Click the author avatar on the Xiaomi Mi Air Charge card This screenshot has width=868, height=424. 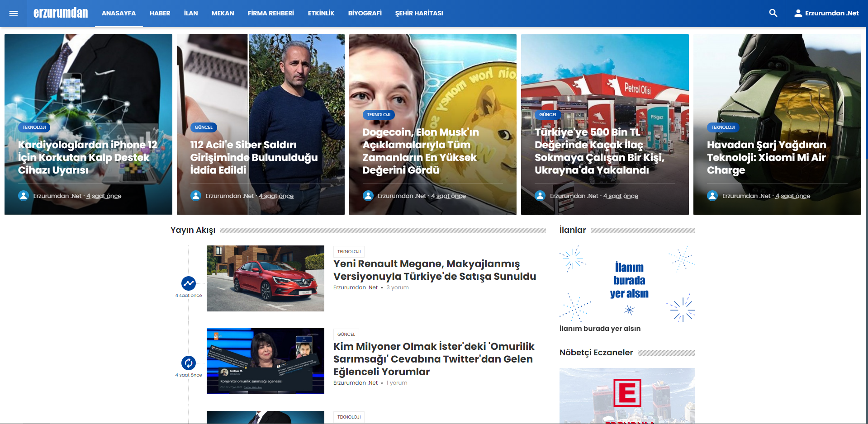(x=712, y=196)
